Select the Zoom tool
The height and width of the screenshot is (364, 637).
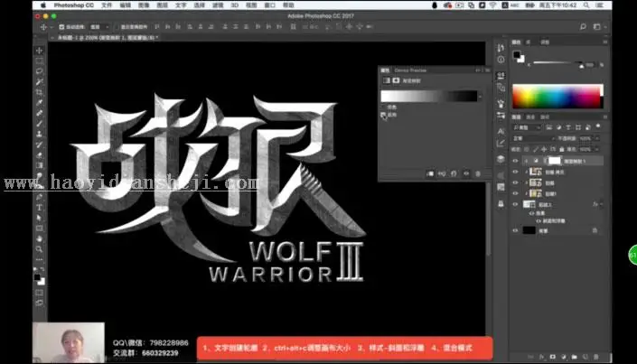pyautogui.click(x=40, y=249)
